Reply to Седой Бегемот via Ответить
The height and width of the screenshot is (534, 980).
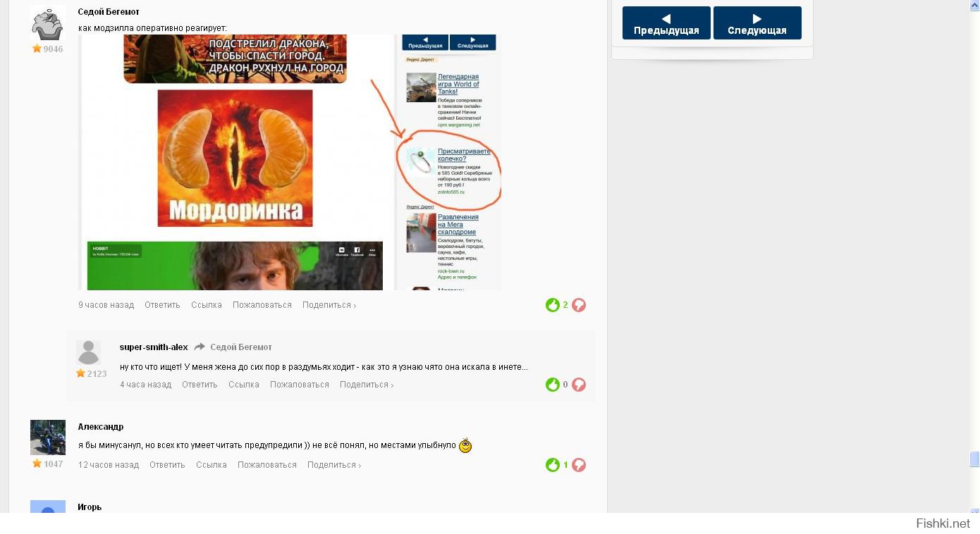[x=162, y=305]
